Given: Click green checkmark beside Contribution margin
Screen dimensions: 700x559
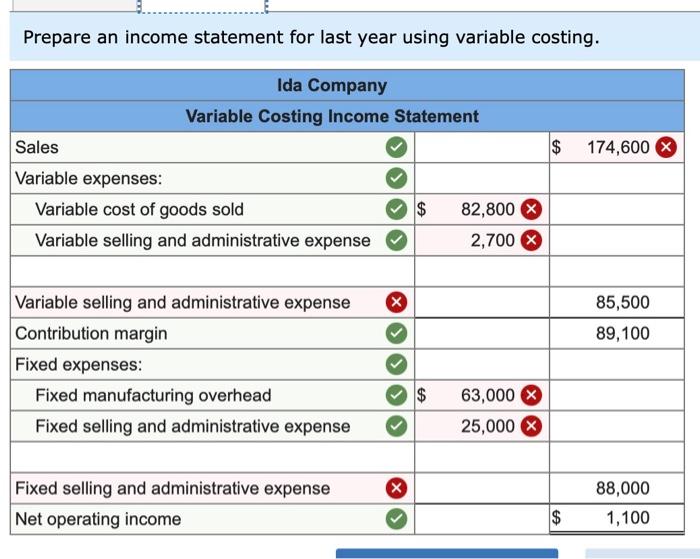Looking at the screenshot, I should click(x=396, y=334).
